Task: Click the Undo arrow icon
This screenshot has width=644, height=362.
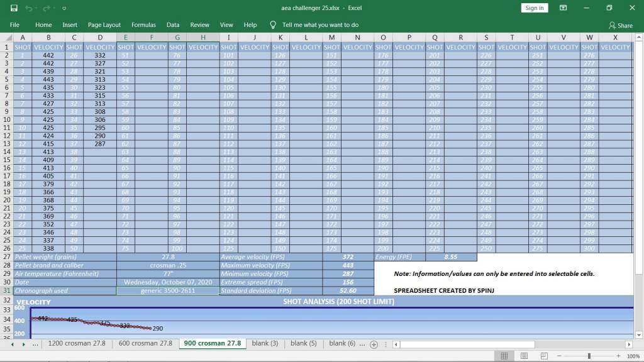Action: (x=28, y=8)
